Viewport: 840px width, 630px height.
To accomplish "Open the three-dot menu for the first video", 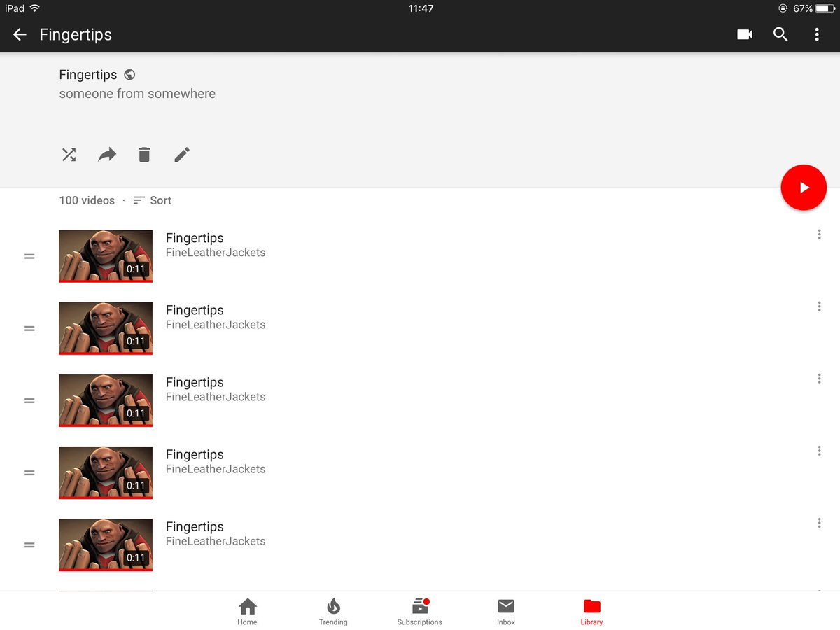I will [x=819, y=234].
